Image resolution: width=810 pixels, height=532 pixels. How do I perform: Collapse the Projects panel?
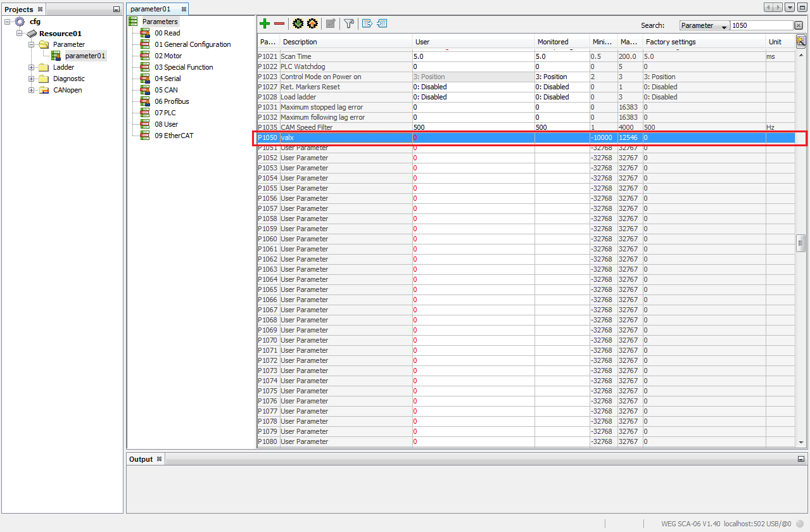pyautogui.click(x=115, y=9)
